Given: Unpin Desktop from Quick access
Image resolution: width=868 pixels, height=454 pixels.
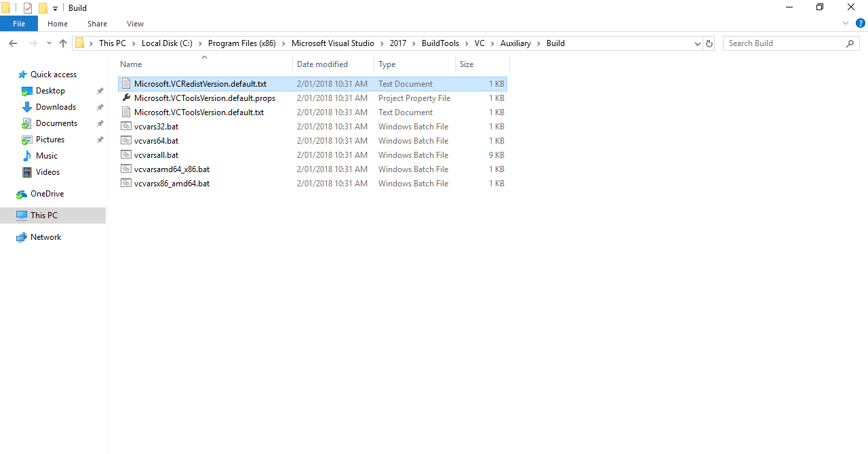Looking at the screenshot, I should tap(100, 90).
